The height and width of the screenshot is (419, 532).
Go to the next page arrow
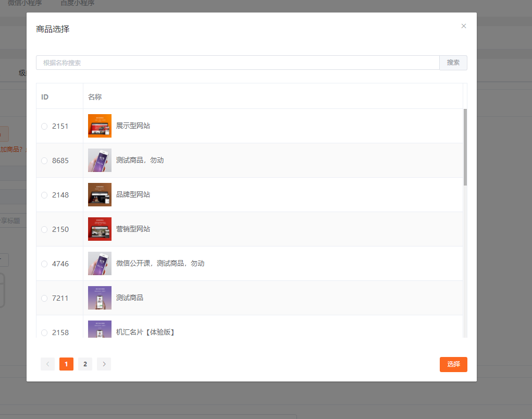(104, 364)
